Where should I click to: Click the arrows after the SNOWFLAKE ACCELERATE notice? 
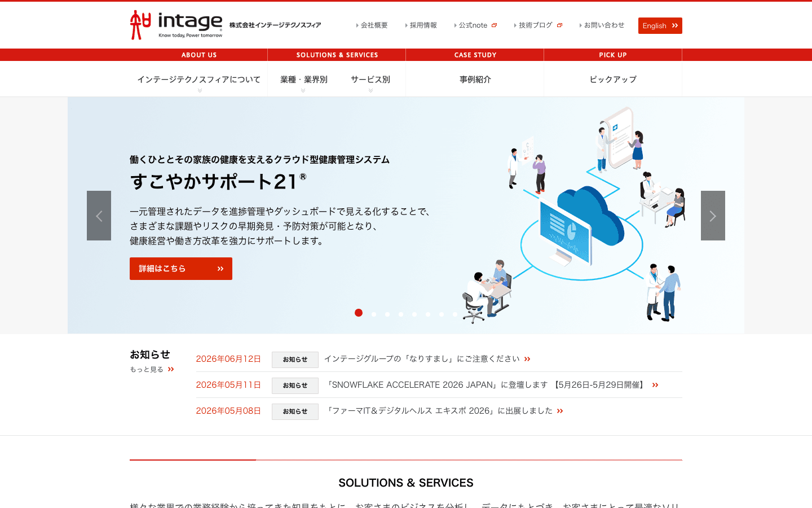[655, 385]
